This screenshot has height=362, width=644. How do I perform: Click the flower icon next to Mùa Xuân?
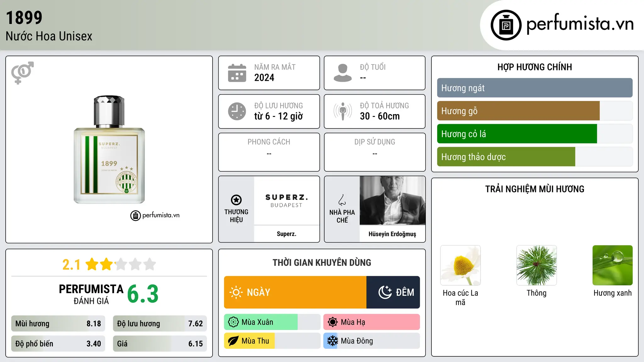[x=233, y=322]
